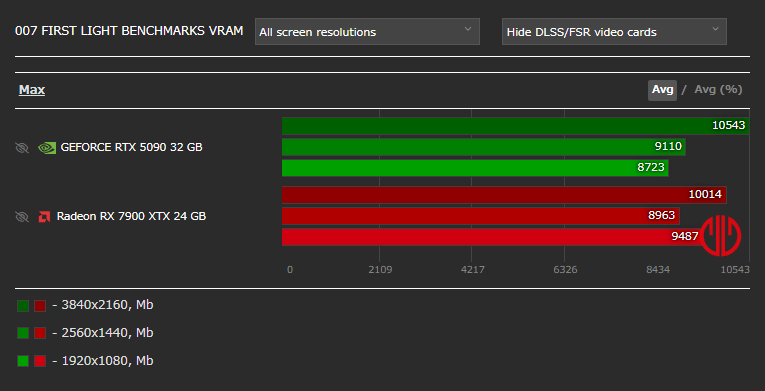The height and width of the screenshot is (391, 765).
Task: Click the RTX 5090 bar showing 10543
Action: 515,125
